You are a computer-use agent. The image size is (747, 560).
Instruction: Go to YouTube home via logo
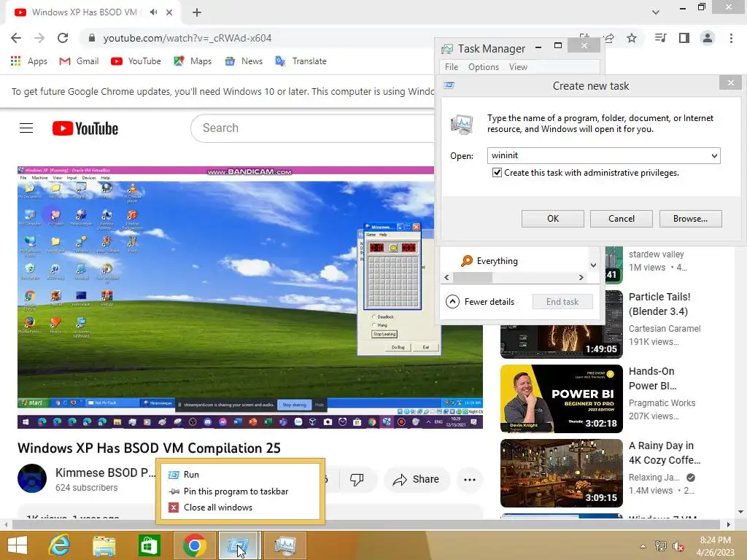click(85, 128)
